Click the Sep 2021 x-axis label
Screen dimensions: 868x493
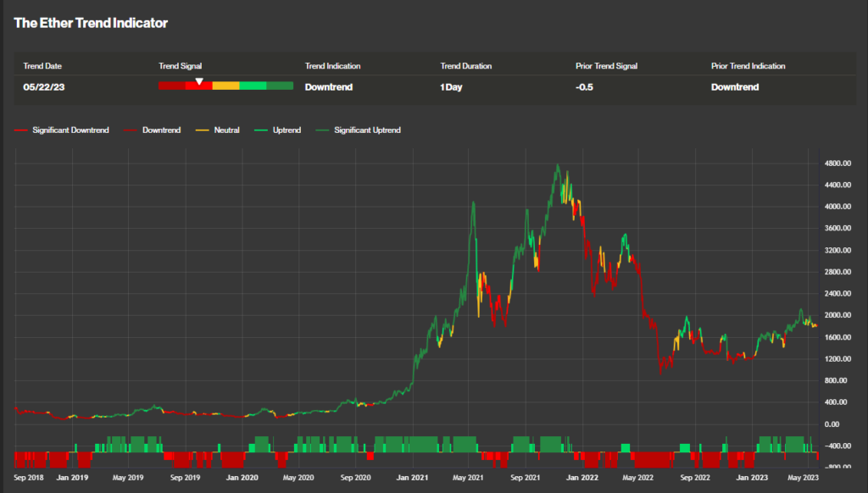click(x=526, y=478)
